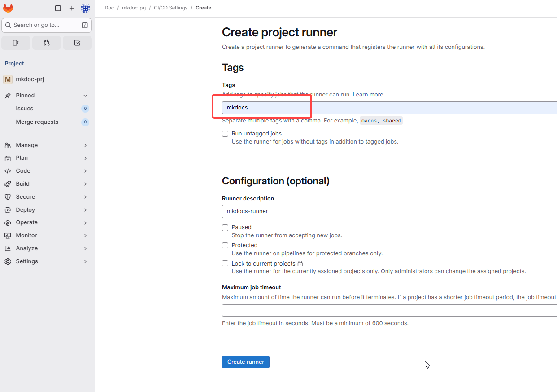Click the Runner description field
The height and width of the screenshot is (392, 557).
coord(389,211)
